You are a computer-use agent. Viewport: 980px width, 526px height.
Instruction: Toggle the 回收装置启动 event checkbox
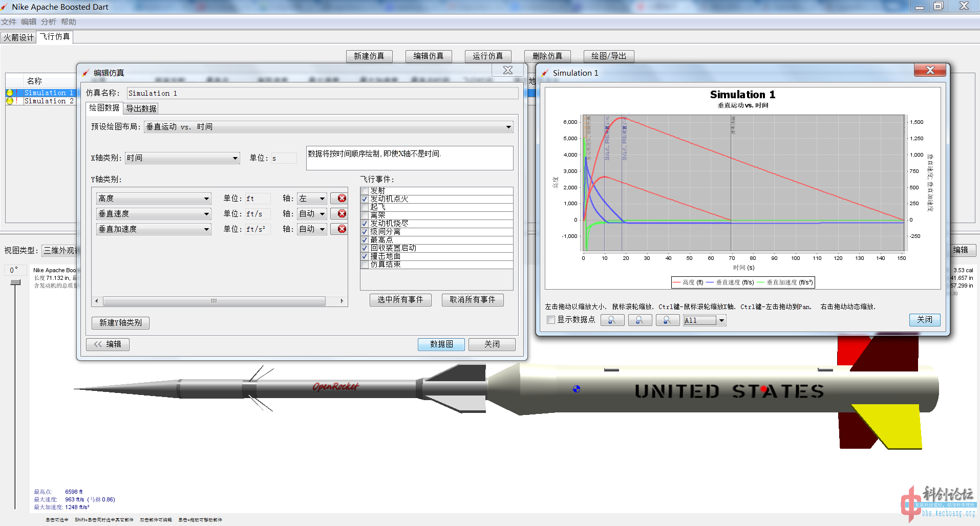pyautogui.click(x=365, y=248)
